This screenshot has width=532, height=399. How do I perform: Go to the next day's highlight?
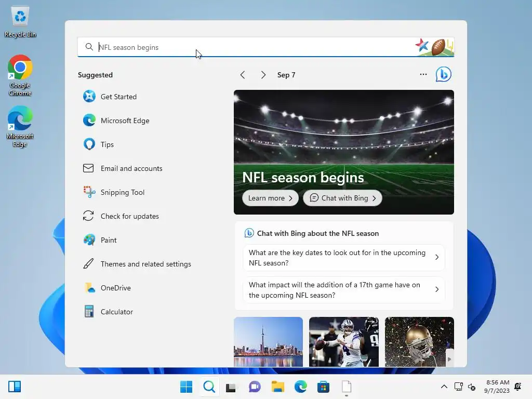(263, 75)
